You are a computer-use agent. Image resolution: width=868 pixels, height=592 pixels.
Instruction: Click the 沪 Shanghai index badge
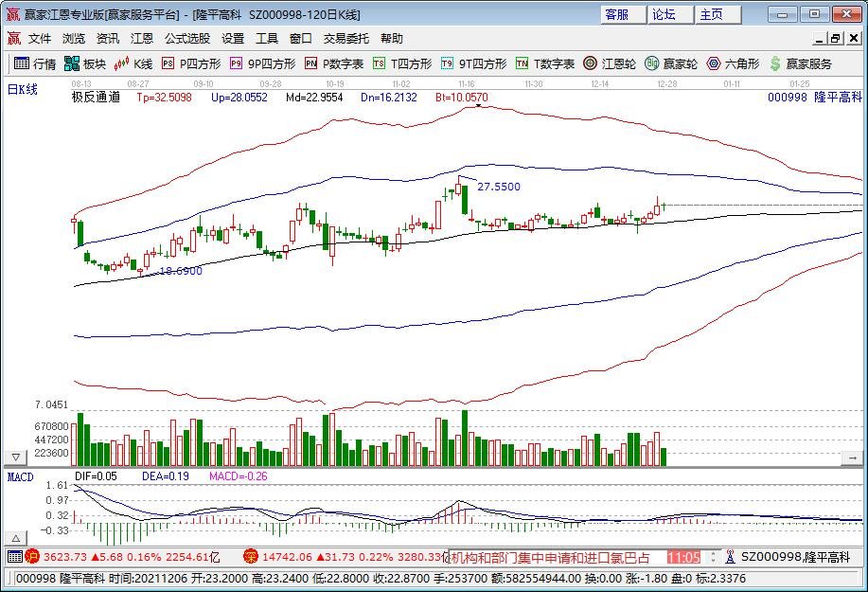pos(32,557)
